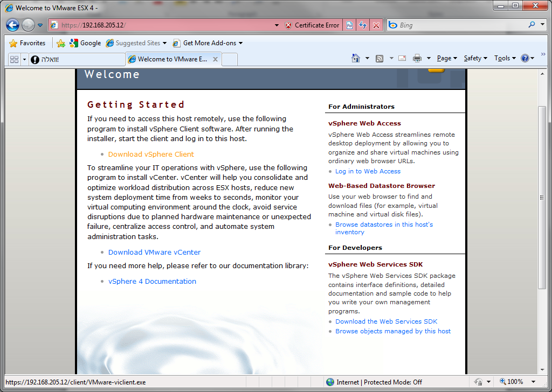This screenshot has height=392, width=552.
Task: Click the Help question mark icon
Action: coord(525,58)
